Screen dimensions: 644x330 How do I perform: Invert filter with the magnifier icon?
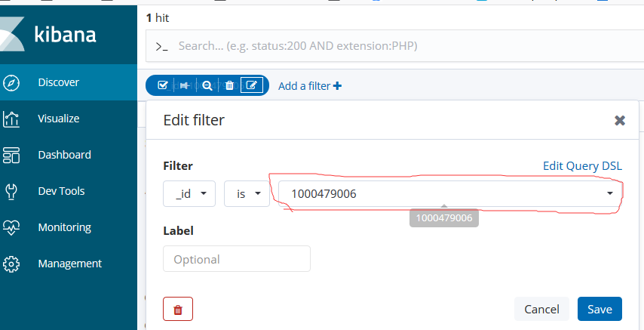click(207, 86)
